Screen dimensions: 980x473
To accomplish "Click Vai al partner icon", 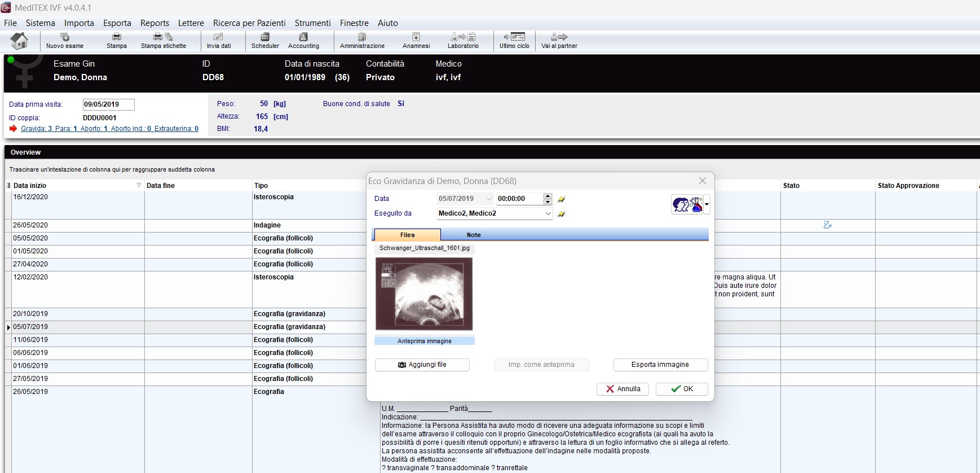I will 559,41.
